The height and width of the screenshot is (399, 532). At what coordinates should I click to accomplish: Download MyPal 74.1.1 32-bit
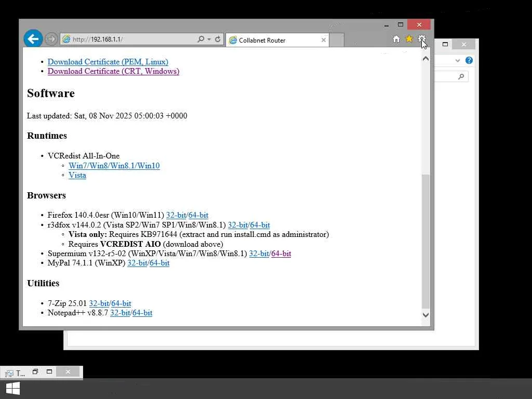137,263
